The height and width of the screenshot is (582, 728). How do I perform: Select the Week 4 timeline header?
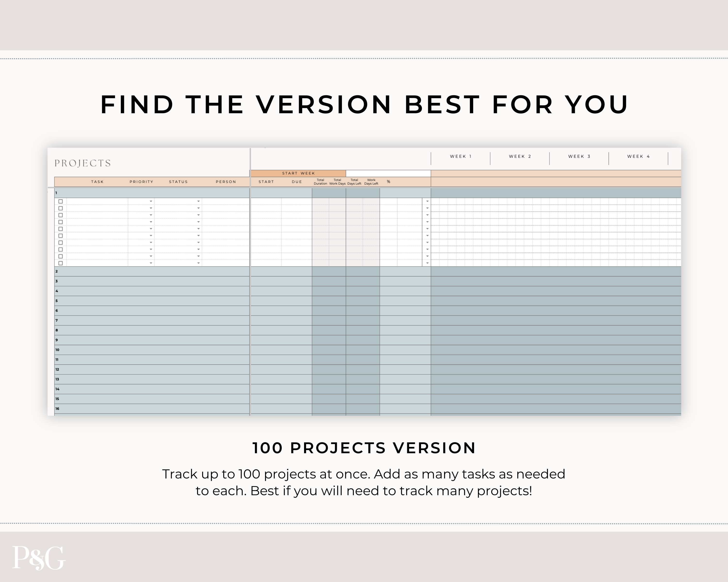pos(638,157)
